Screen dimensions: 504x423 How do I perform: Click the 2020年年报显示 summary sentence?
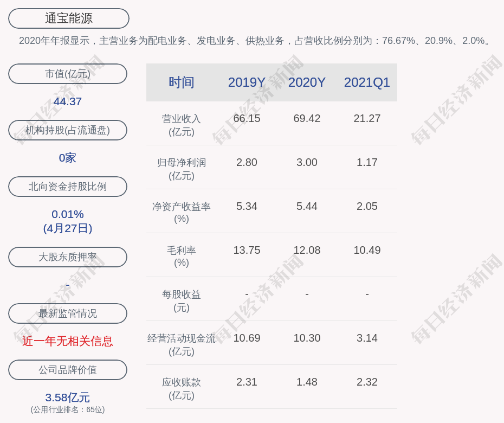point(255,41)
